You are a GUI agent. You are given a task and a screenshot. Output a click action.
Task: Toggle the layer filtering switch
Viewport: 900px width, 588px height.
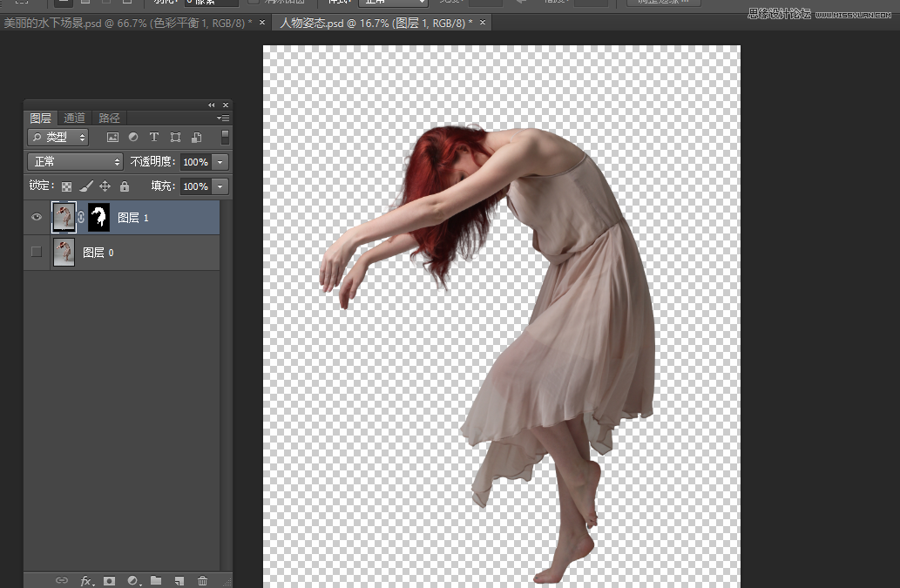[x=225, y=137]
